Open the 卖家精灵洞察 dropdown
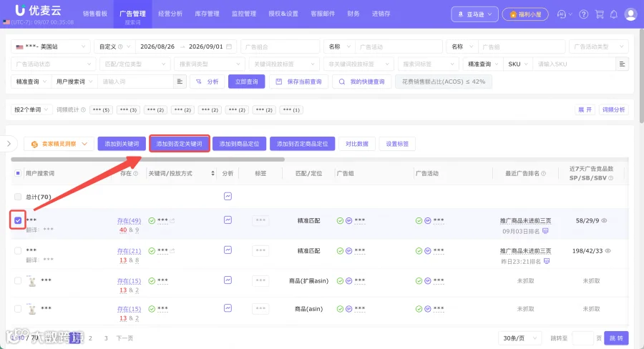644x349 pixels. click(59, 144)
